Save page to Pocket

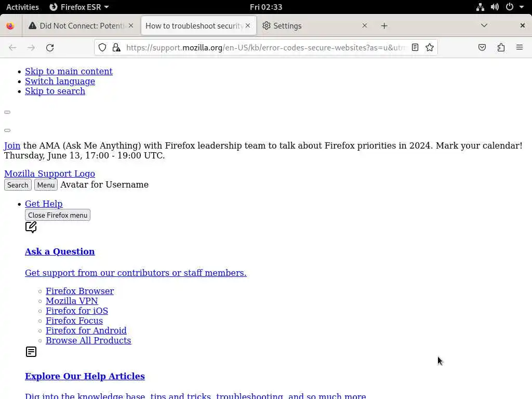tap(482, 47)
